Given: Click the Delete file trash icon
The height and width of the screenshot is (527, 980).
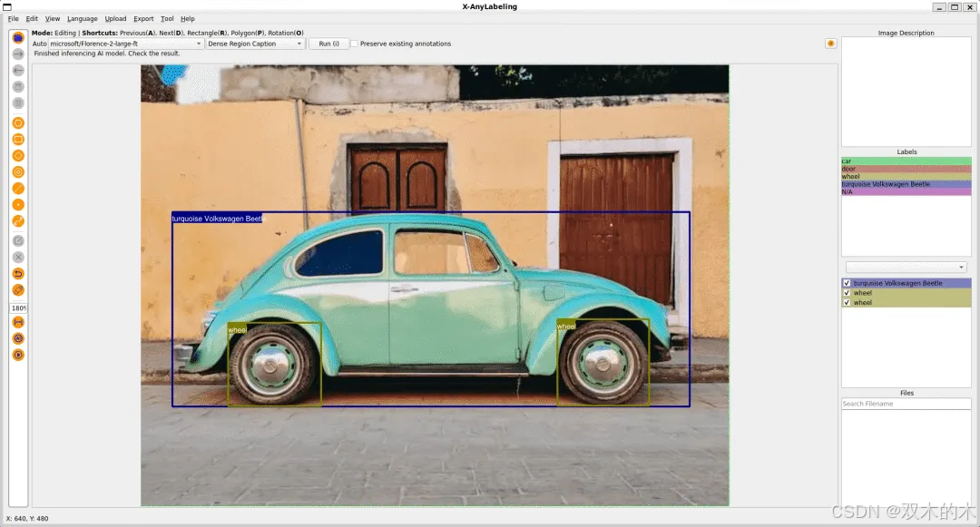Looking at the screenshot, I should click(x=18, y=103).
